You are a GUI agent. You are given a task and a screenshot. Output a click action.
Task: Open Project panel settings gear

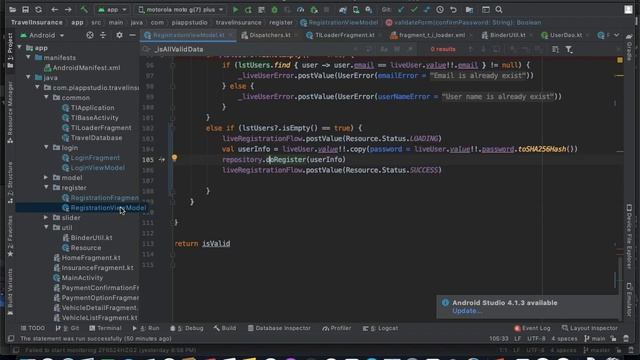pos(119,36)
